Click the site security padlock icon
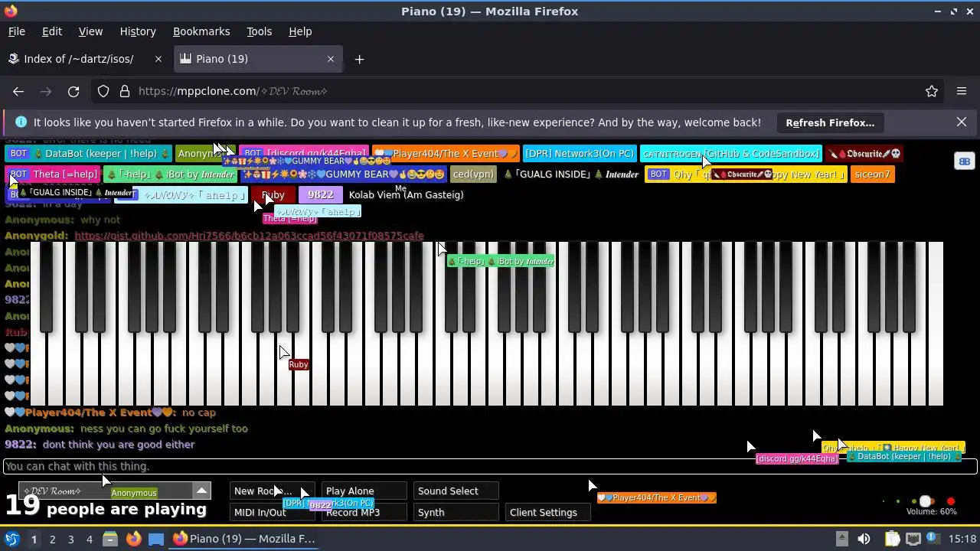The image size is (980, 551). pyautogui.click(x=124, y=91)
